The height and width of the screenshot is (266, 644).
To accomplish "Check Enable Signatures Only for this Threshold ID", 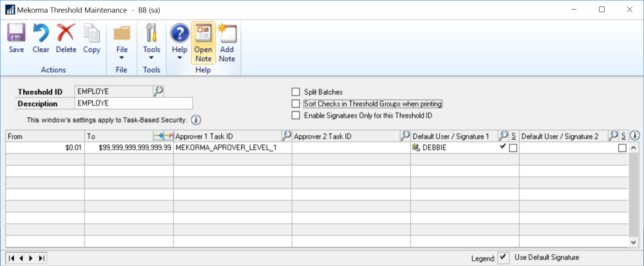I will [x=296, y=116].
